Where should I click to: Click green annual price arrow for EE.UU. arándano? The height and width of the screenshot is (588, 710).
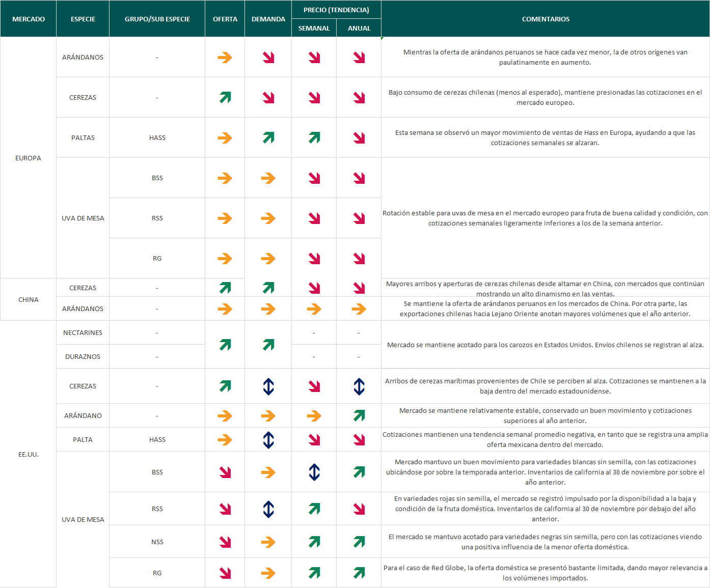coord(359,416)
